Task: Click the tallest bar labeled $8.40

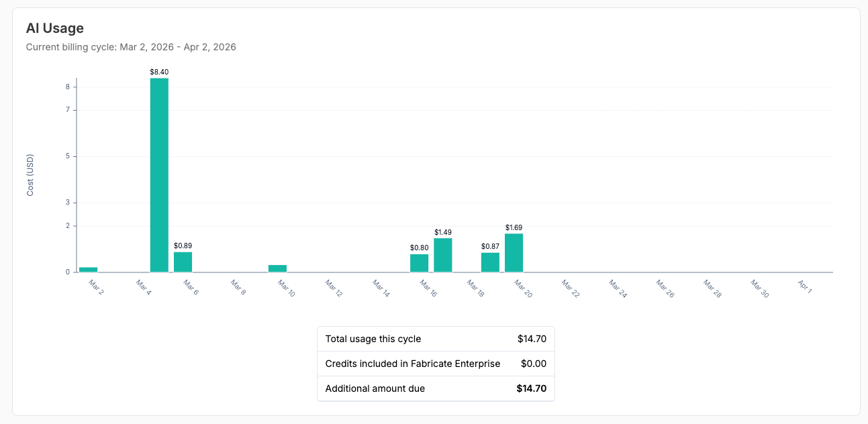Action: point(159,175)
